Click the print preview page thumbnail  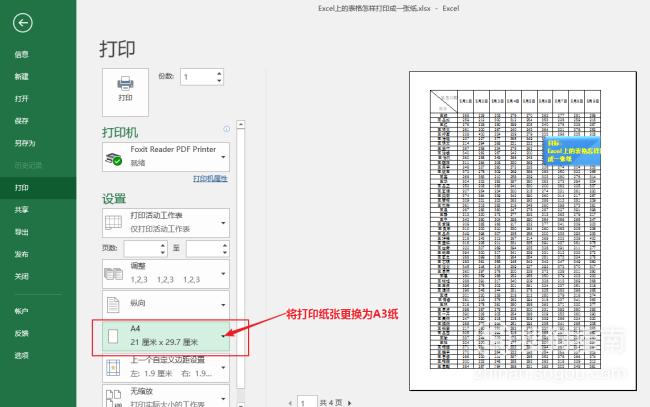[523, 231]
